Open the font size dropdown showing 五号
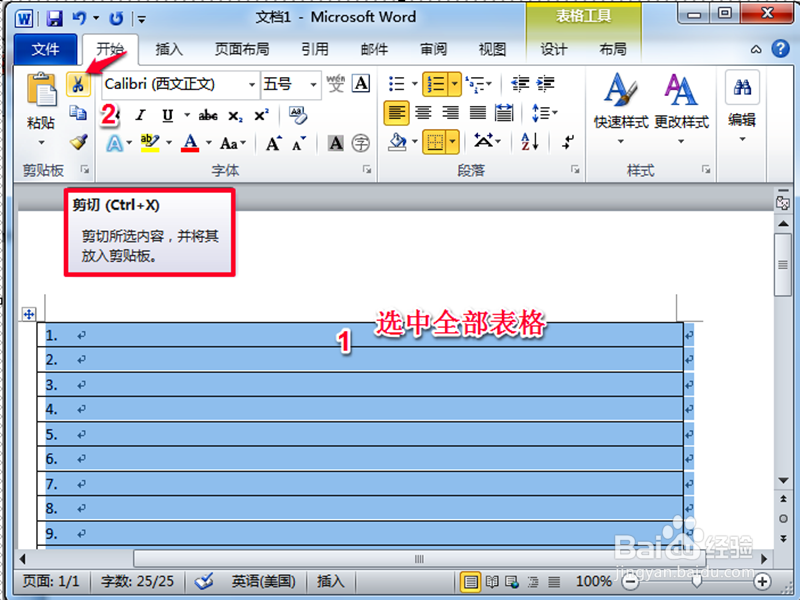The image size is (800, 600). (312, 84)
